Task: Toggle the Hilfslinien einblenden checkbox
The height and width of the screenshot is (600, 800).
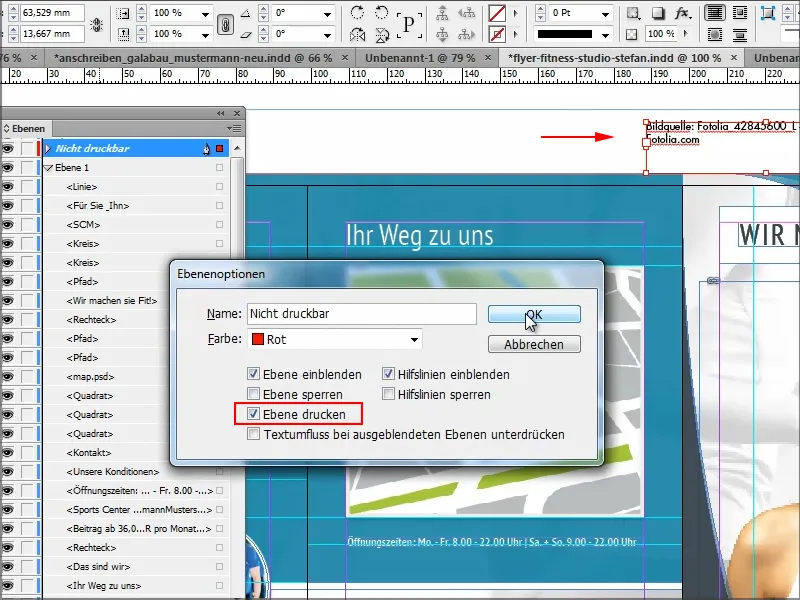Action: 388,374
